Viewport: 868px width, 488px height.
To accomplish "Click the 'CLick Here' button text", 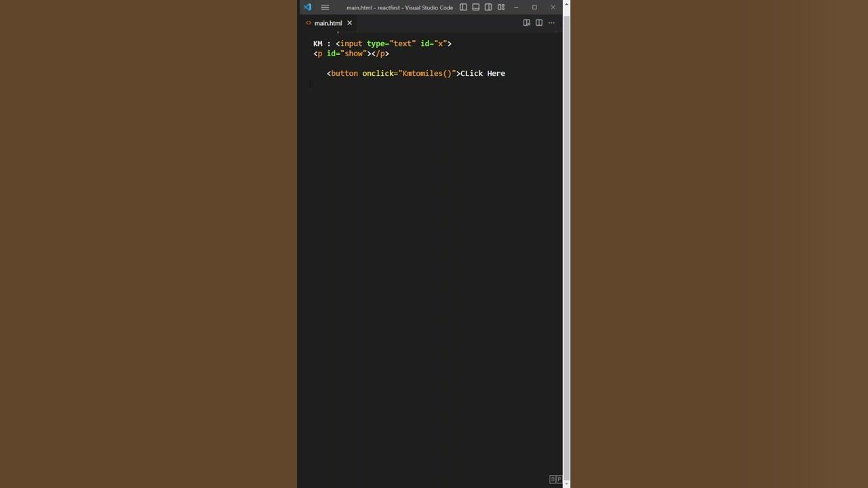I will 483,73.
